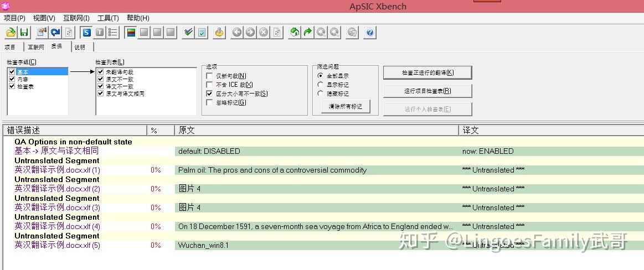This screenshot has width=644, height=270.
Task: Click the % column header
Action: tap(161, 131)
